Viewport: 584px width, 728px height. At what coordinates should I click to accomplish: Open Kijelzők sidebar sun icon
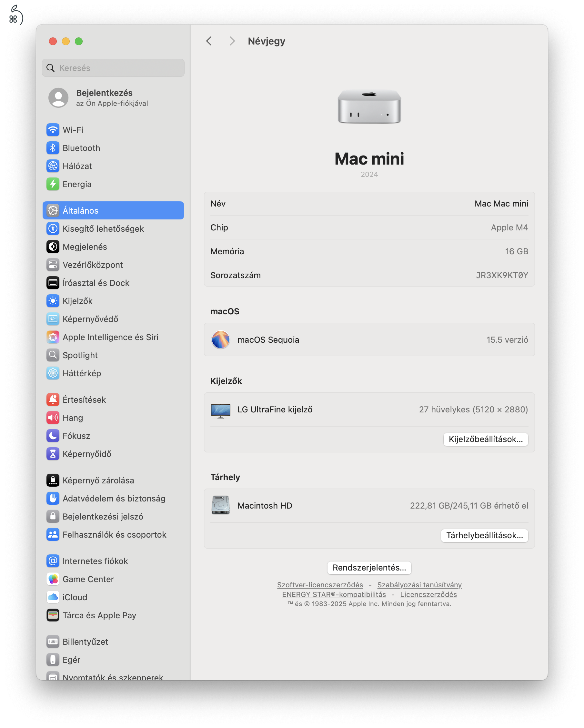(x=53, y=301)
